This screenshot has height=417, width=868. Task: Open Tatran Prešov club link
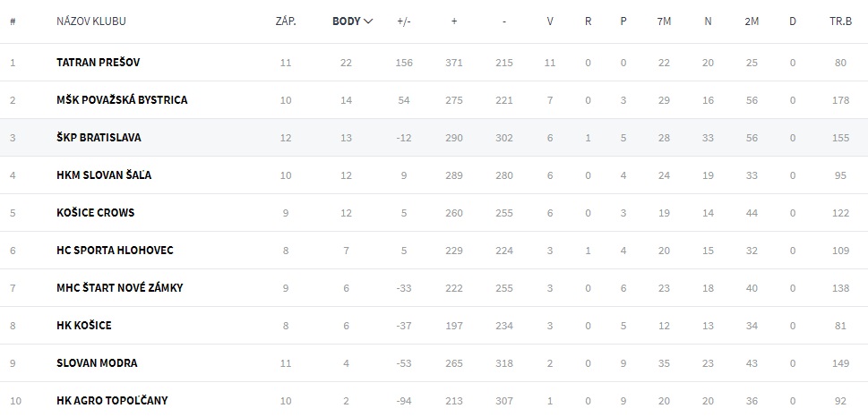(x=98, y=63)
